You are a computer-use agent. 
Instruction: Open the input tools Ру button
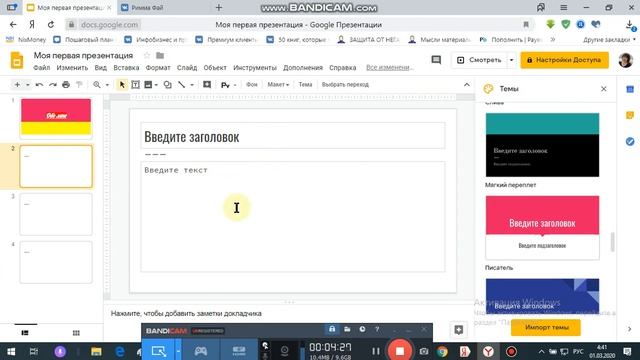[225, 85]
